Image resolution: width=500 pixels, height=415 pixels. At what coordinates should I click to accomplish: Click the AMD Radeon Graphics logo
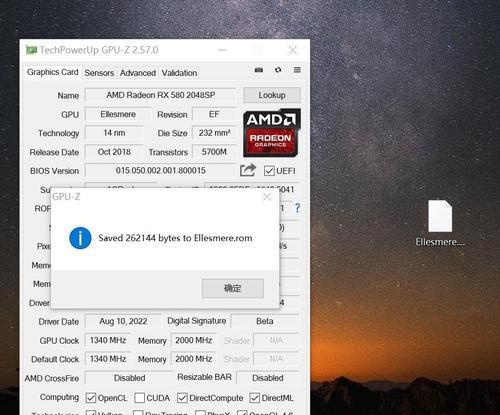point(272,133)
